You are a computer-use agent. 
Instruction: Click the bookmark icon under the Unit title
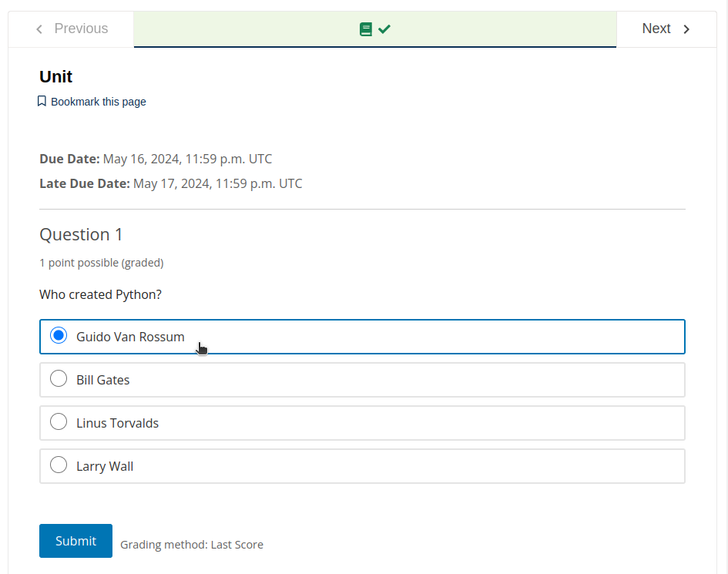tap(42, 102)
